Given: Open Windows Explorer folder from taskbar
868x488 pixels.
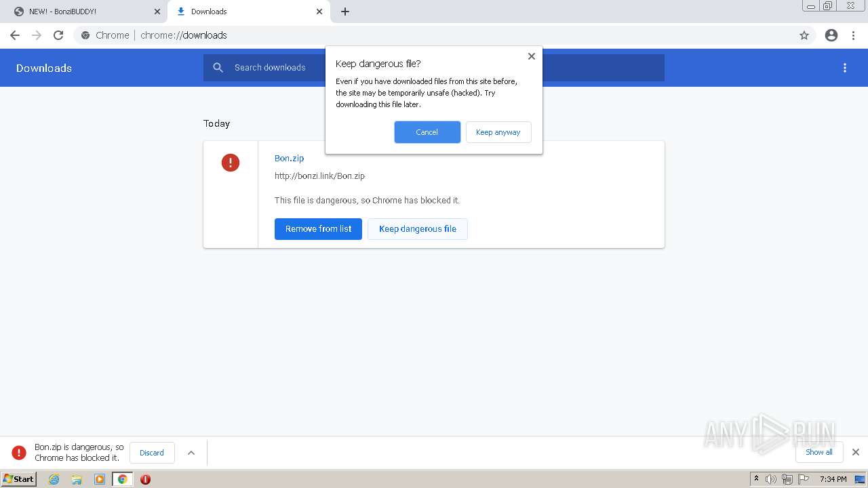Looking at the screenshot, I should pyautogui.click(x=77, y=479).
